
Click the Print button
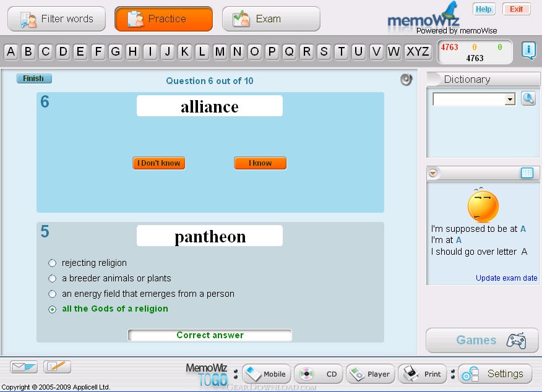[422, 373]
